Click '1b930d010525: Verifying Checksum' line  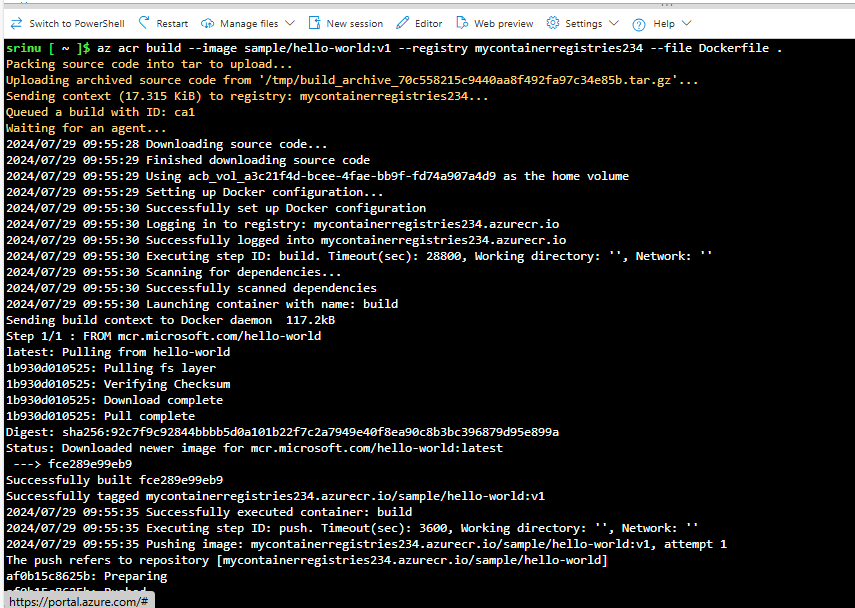tap(118, 384)
